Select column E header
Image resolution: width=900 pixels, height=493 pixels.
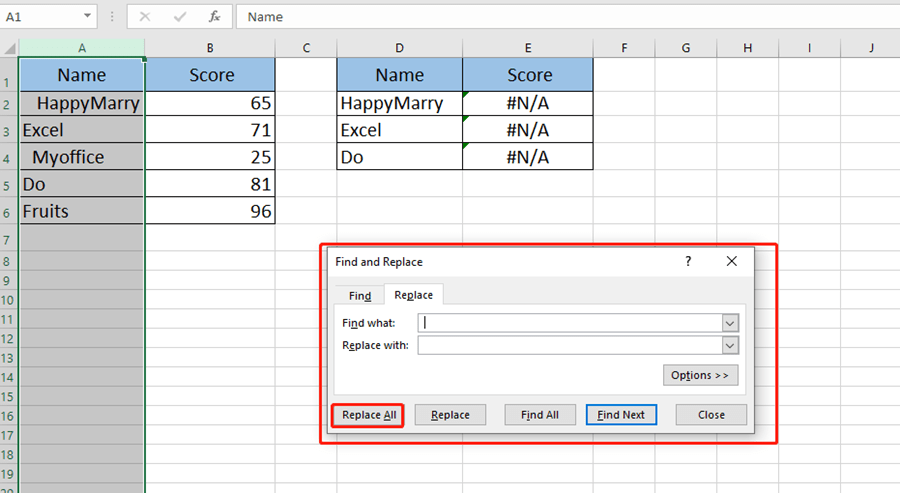(x=527, y=48)
